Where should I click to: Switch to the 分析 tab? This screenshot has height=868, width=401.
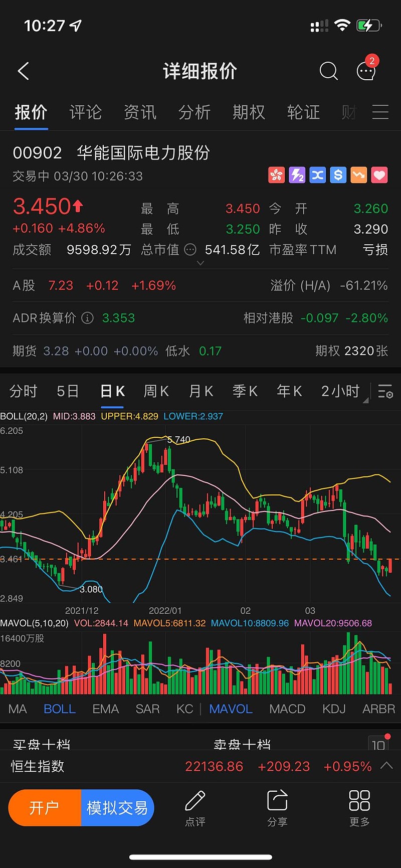tap(194, 112)
